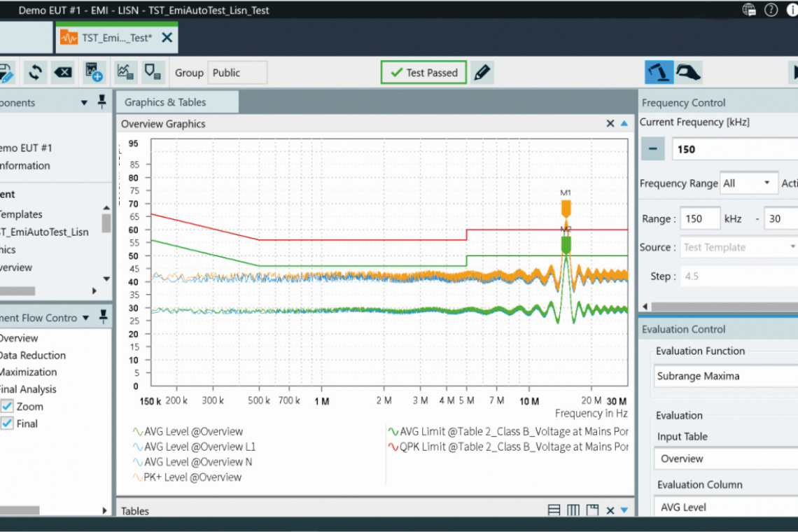The width and height of the screenshot is (798, 532).
Task: Click the backspace delete toolbar icon
Action: 63,72
